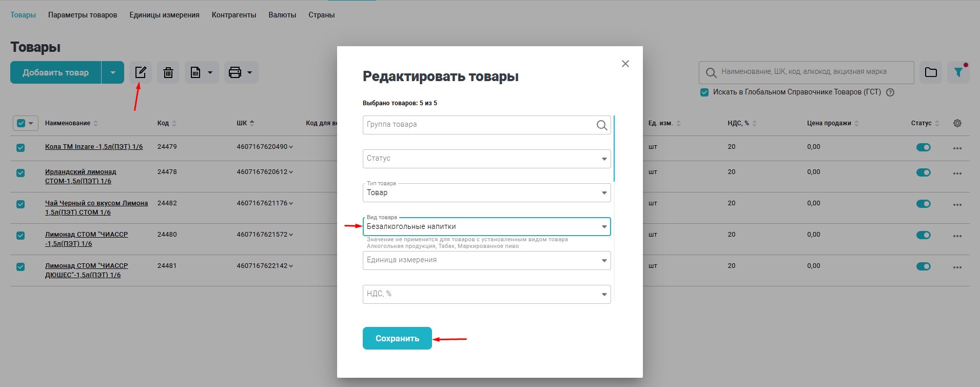Screen dimensions: 980x387
Task: Toggle search in Глобальном Справочнике Товаров checkbox
Action: (704, 92)
